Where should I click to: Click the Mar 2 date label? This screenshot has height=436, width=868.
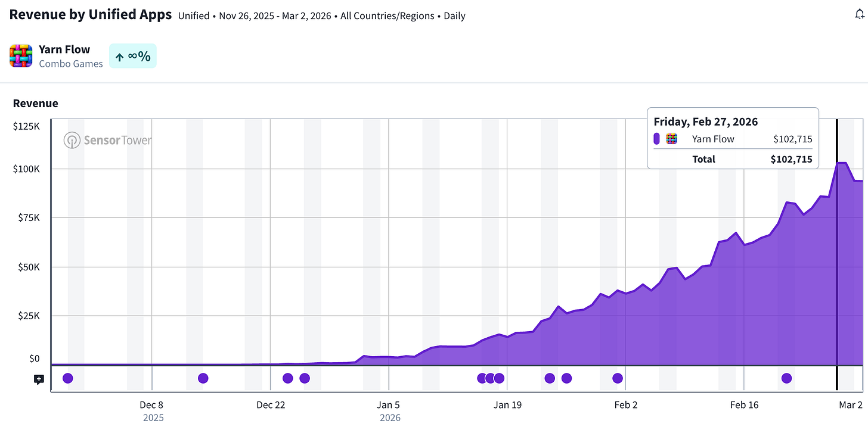tap(851, 405)
